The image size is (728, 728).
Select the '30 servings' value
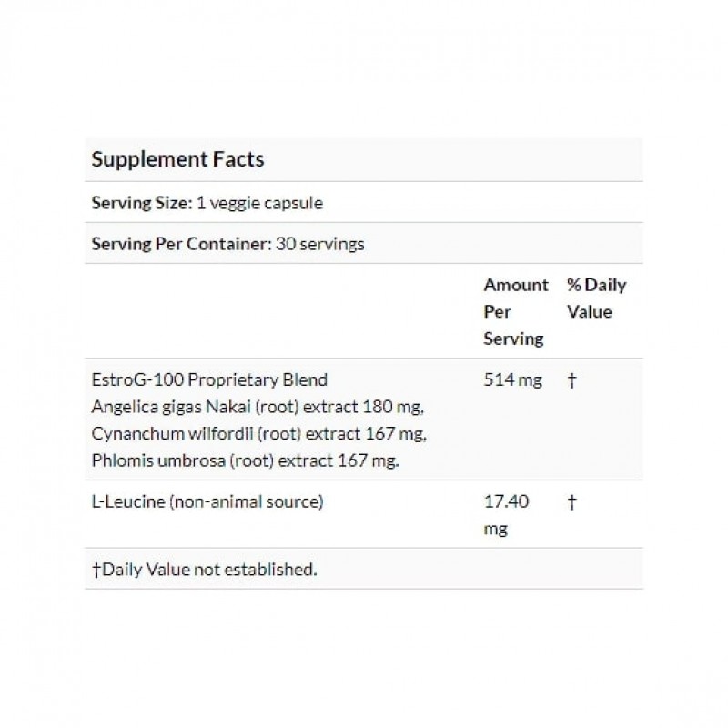pyautogui.click(x=319, y=244)
